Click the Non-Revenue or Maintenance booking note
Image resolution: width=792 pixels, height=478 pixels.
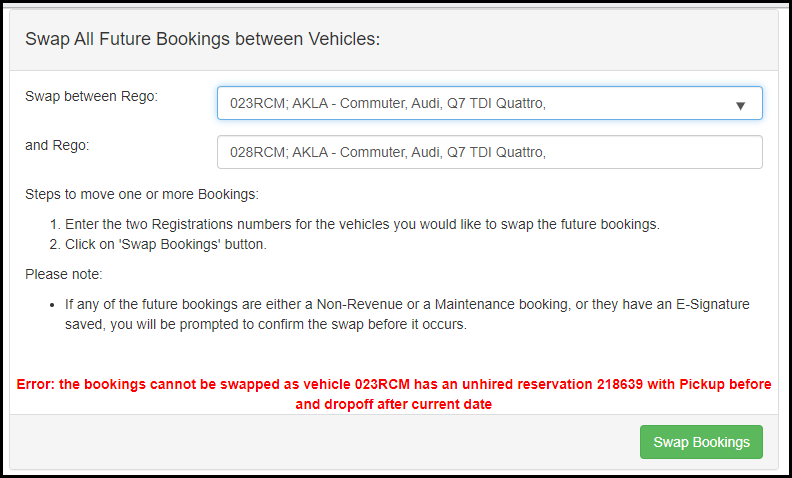(x=407, y=305)
